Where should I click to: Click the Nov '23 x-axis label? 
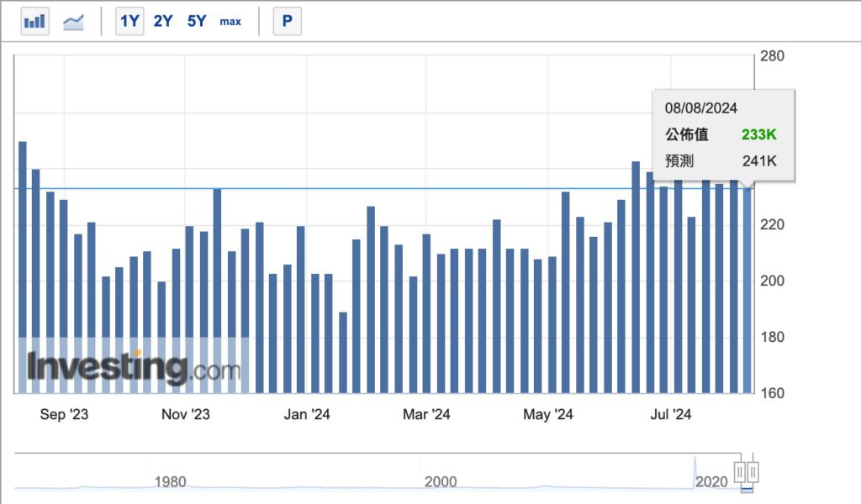[185, 414]
